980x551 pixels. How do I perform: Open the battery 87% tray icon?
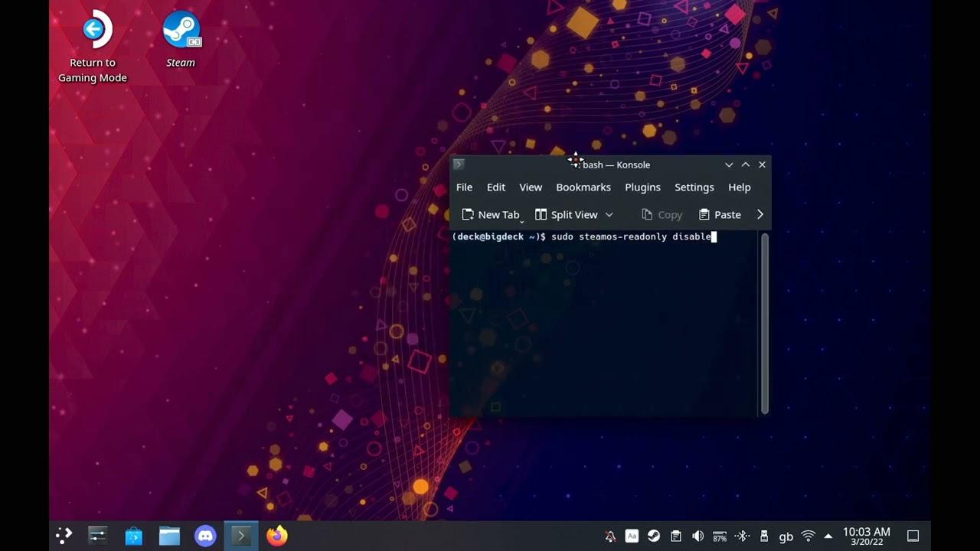click(x=720, y=536)
